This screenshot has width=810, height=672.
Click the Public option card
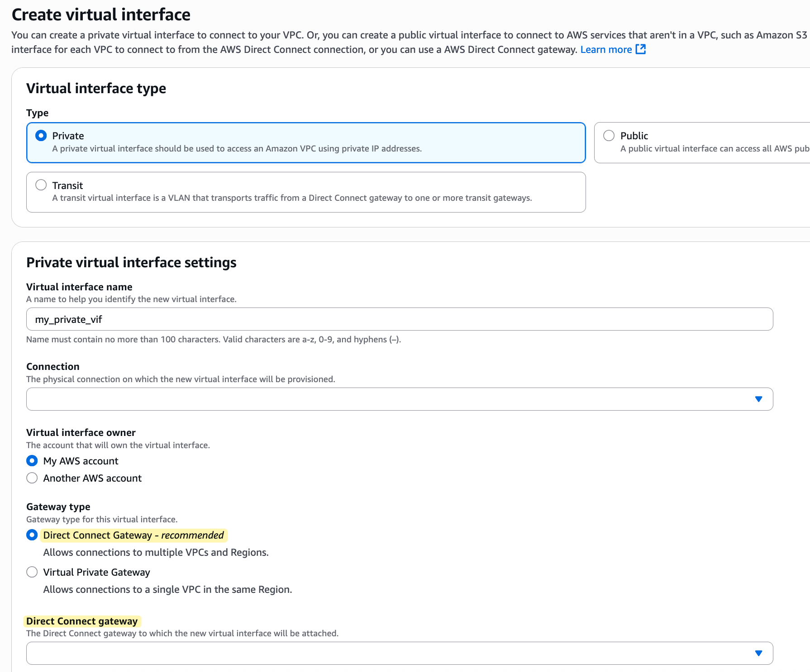pyautogui.click(x=701, y=142)
